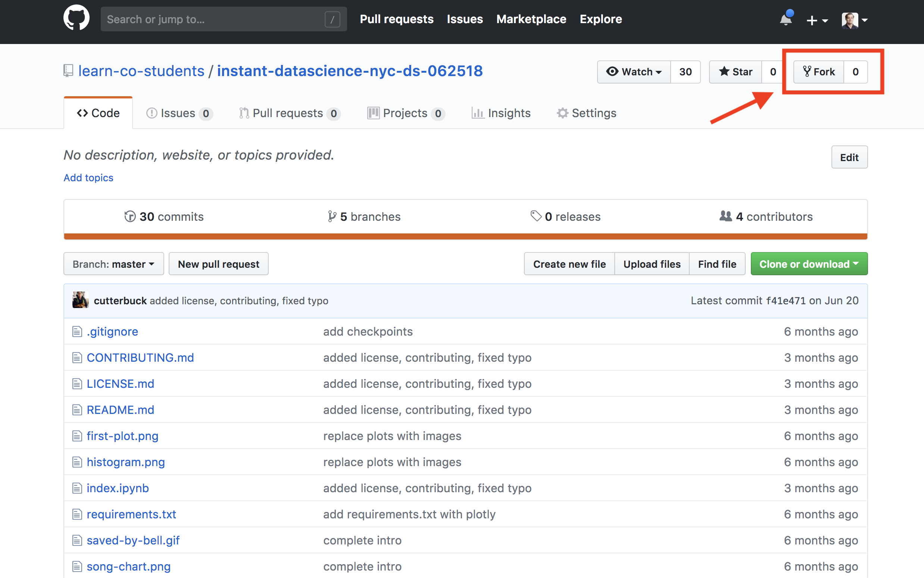The image size is (924, 578).
Task: Click the language color bar
Action: click(x=465, y=236)
